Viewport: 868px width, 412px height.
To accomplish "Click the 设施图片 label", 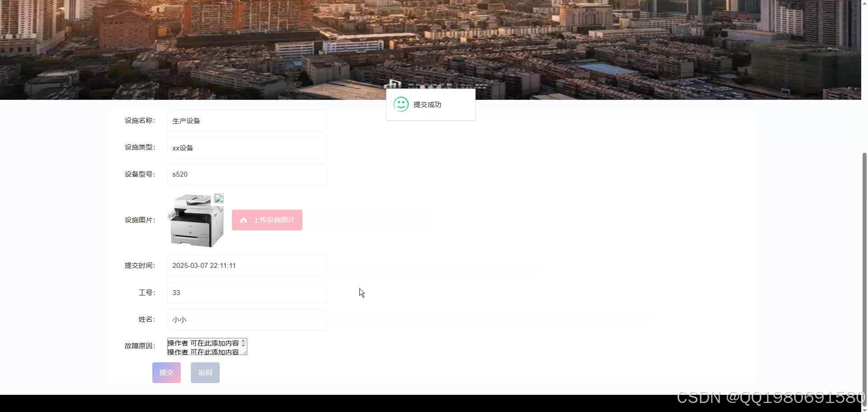I will (140, 220).
